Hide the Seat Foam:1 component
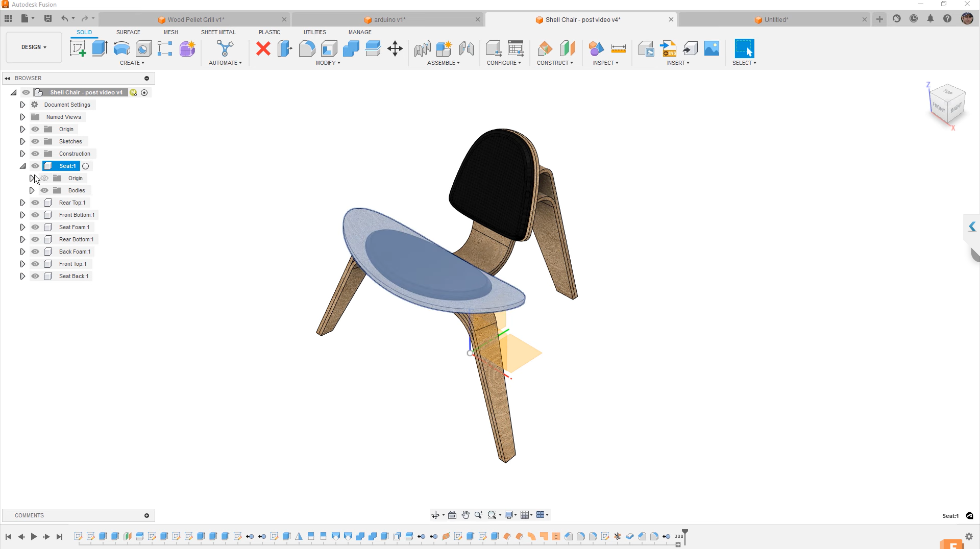The height and width of the screenshot is (549, 980). coord(35,227)
